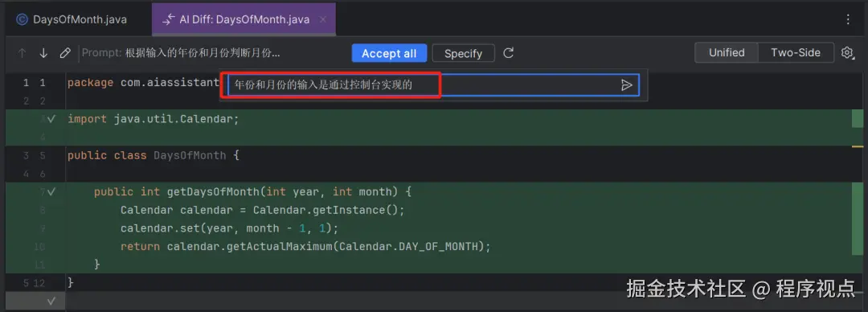Click the Accept all button
The width and height of the screenshot is (868, 312).
pyautogui.click(x=389, y=53)
